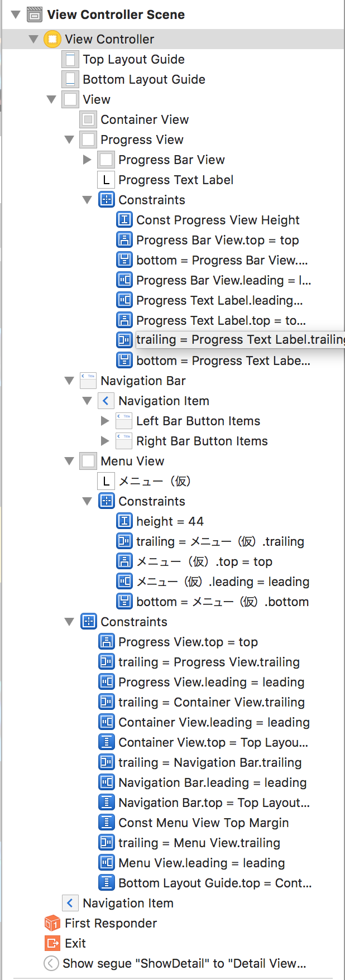Select the Bottom Layout Guide item

(143, 79)
